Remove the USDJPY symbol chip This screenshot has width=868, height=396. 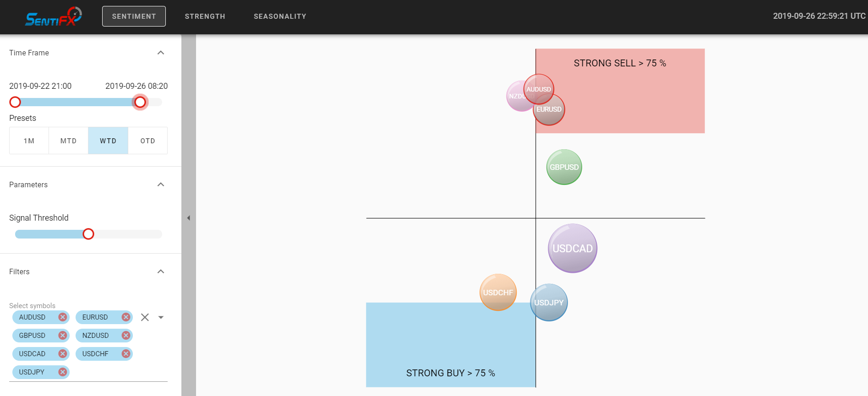(x=63, y=372)
